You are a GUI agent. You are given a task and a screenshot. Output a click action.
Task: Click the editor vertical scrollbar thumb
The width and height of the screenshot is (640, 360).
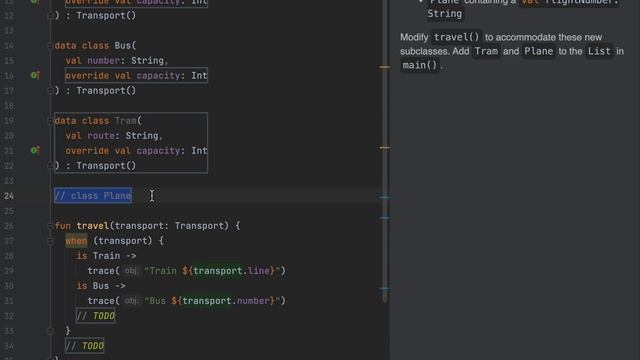384,151
